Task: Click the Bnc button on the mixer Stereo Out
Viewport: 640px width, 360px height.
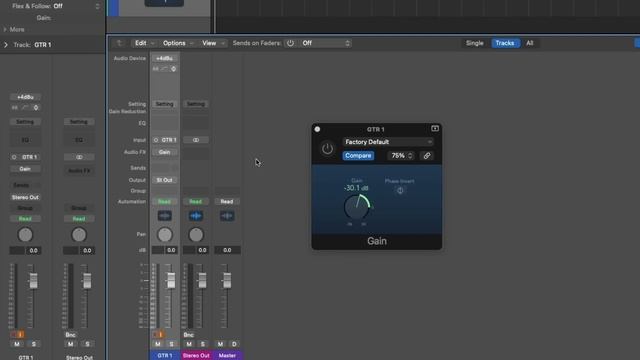Action: tap(189, 335)
